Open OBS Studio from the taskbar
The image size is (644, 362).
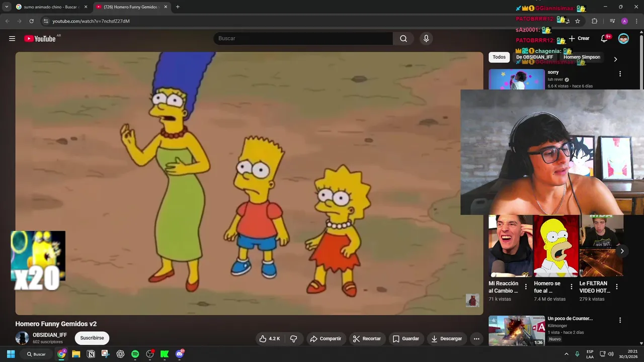150,354
